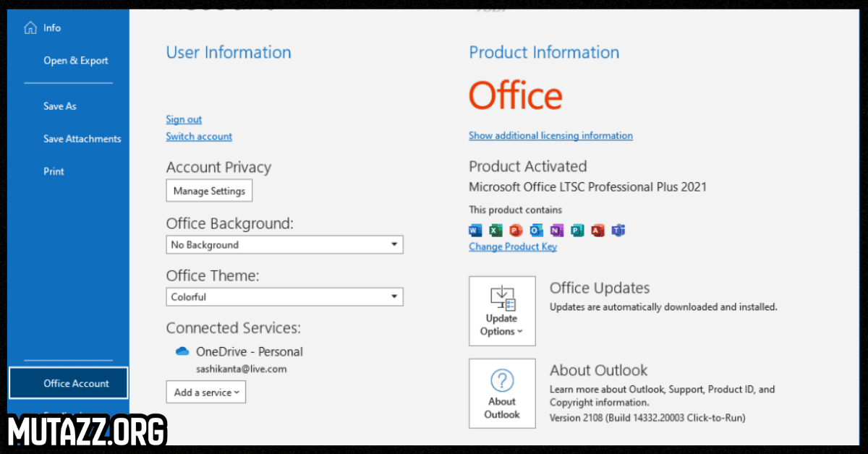868x454 pixels.
Task: Click the Sign out link
Action: click(184, 120)
